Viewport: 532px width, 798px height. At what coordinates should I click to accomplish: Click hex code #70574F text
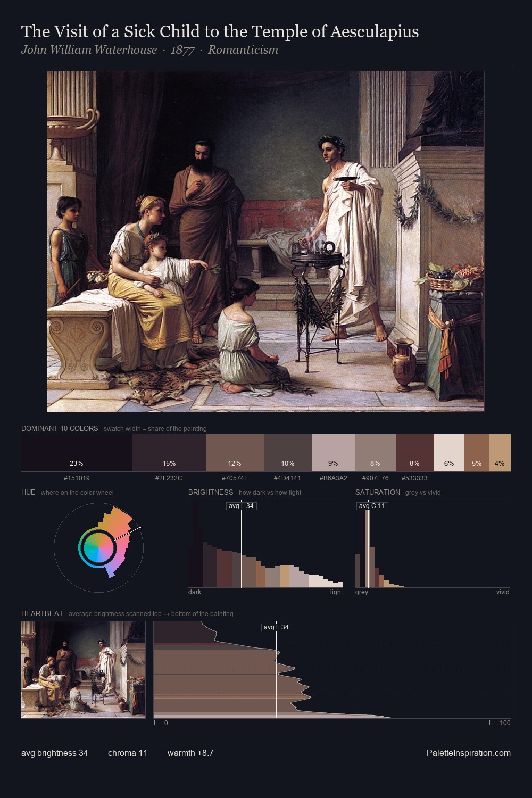[x=235, y=478]
